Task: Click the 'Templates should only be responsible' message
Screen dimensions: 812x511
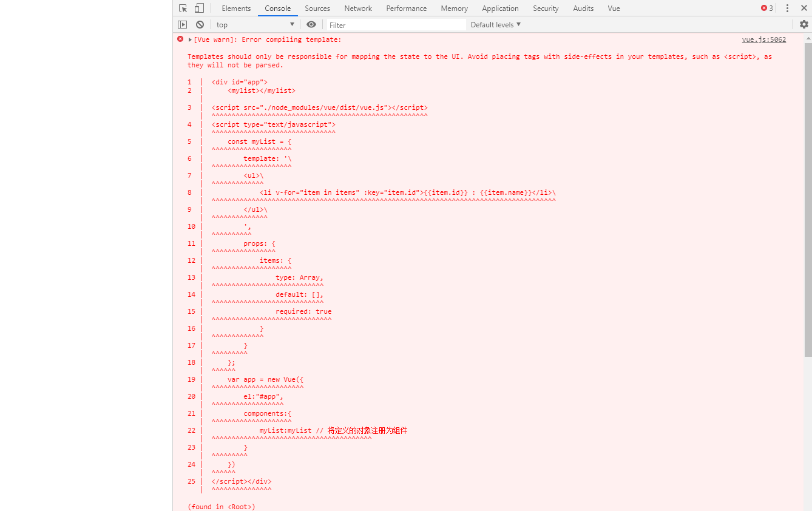Action: coord(480,61)
